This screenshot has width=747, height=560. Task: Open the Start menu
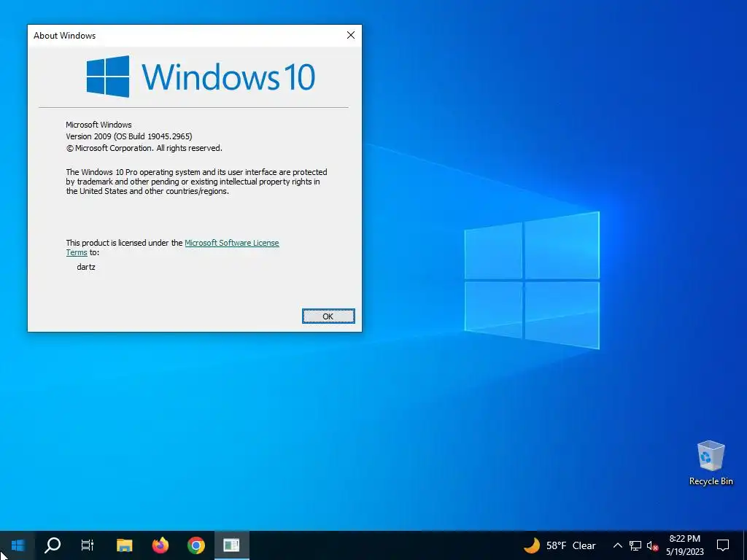tap(18, 545)
